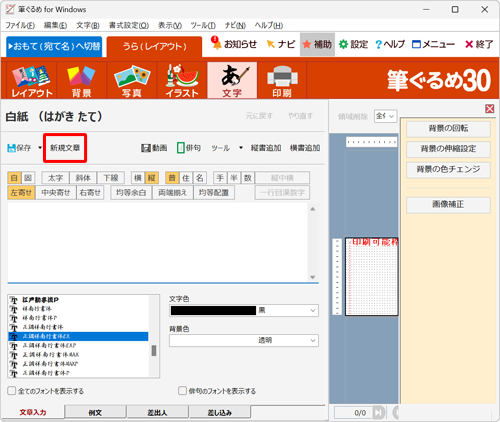Toggle the 住 address mode button

tap(186, 178)
